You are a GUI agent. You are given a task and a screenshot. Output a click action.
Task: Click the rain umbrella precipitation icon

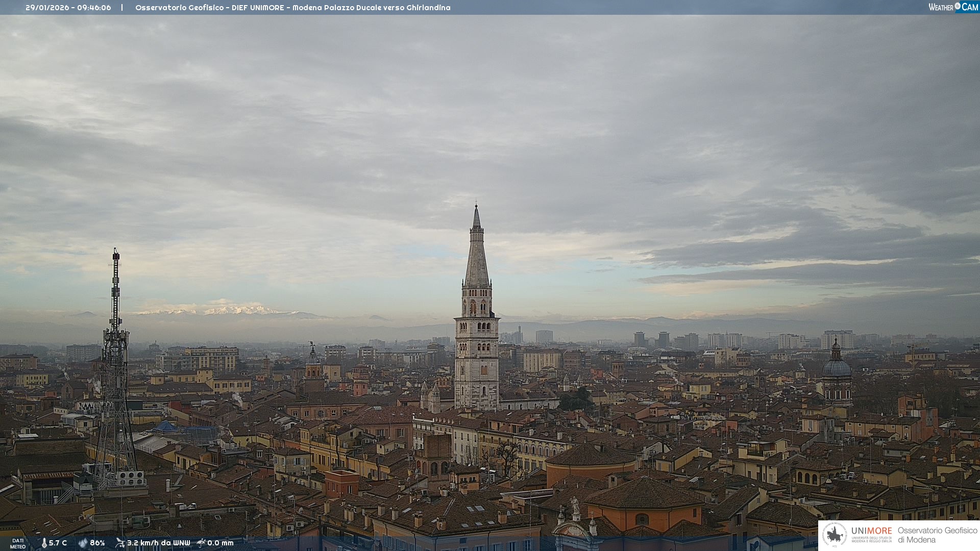pyautogui.click(x=201, y=543)
